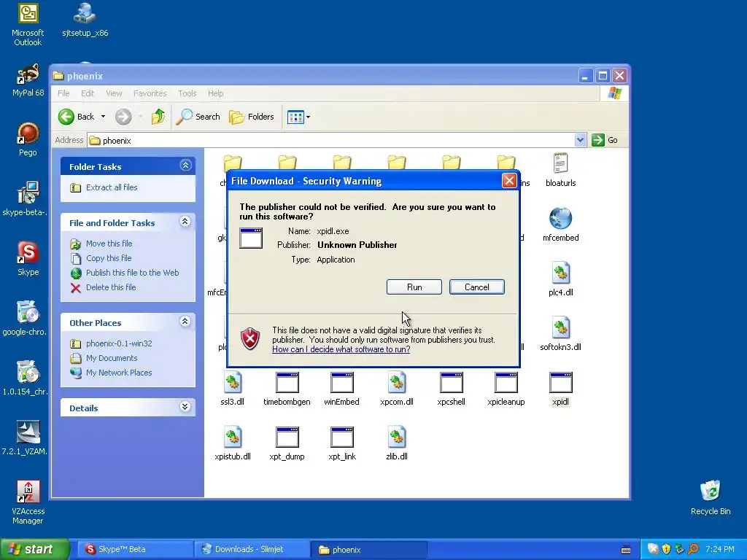Toggle the Folders pane button

[252, 117]
